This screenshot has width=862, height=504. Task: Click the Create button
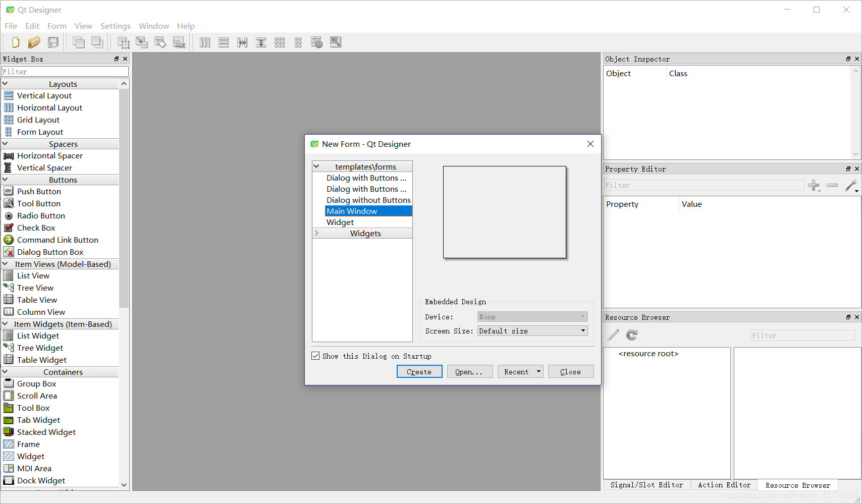pos(419,372)
